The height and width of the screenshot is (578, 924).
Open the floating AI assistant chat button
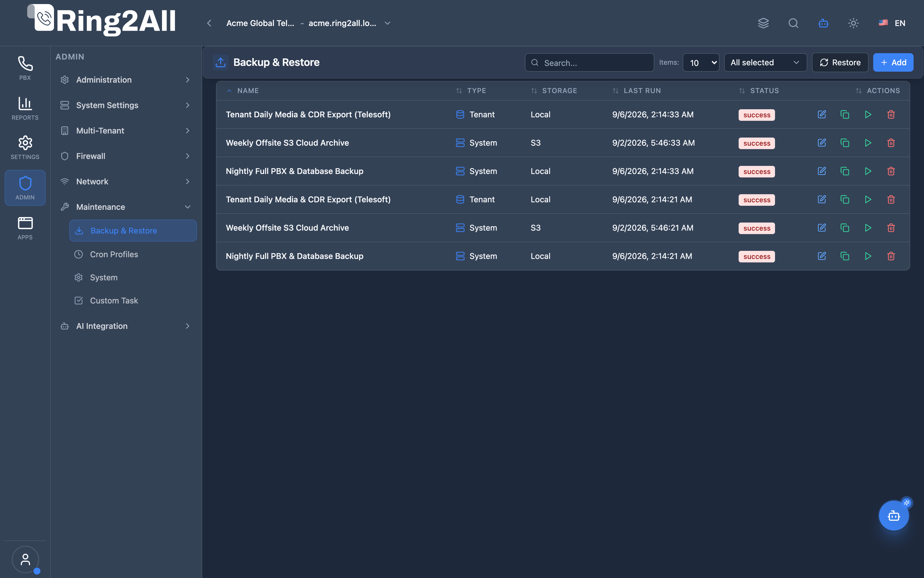click(894, 515)
